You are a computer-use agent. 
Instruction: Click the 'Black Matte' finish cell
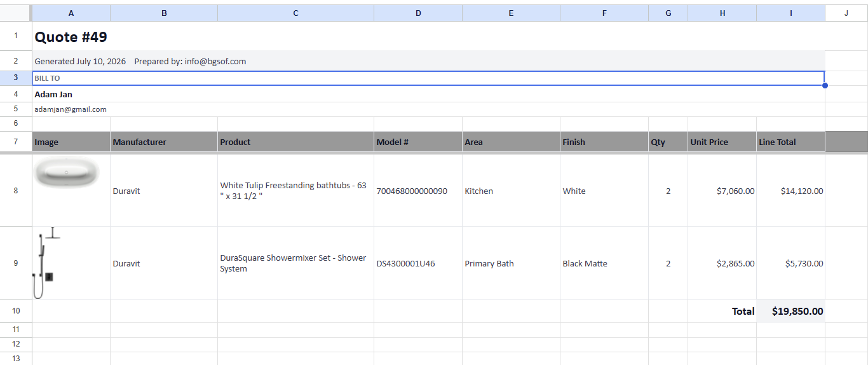pos(604,263)
